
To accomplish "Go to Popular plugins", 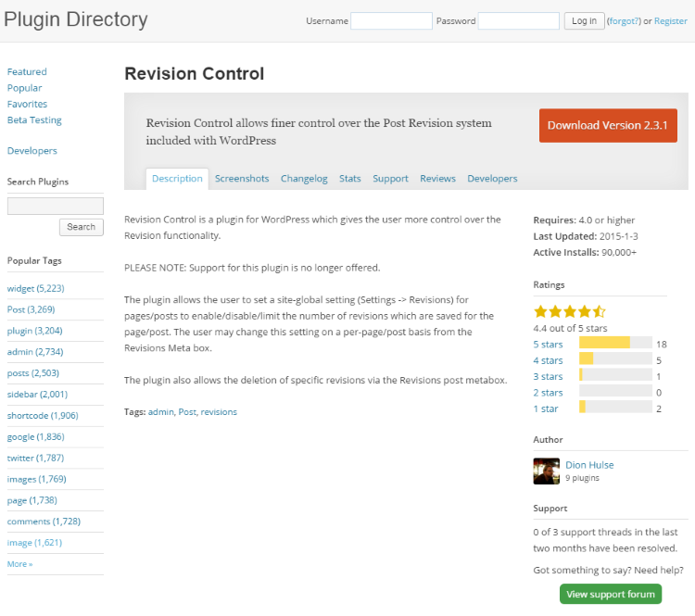I will [24, 88].
